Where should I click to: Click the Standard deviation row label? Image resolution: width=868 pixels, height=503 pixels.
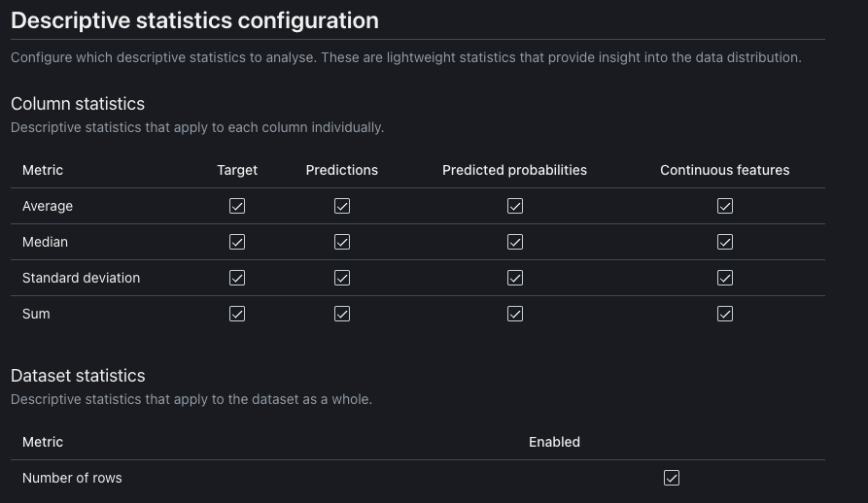click(x=81, y=278)
